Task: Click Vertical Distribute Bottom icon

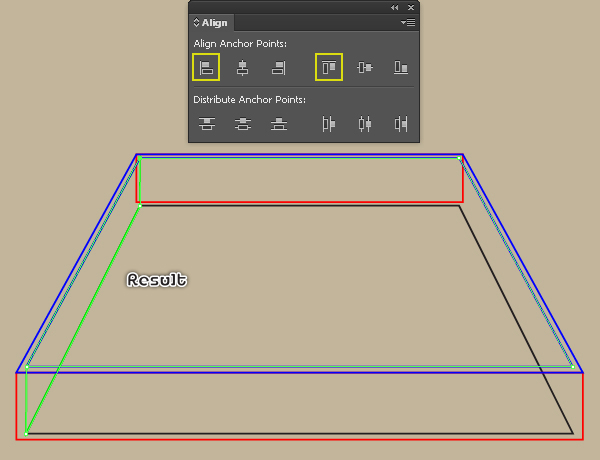Action: 279,124
